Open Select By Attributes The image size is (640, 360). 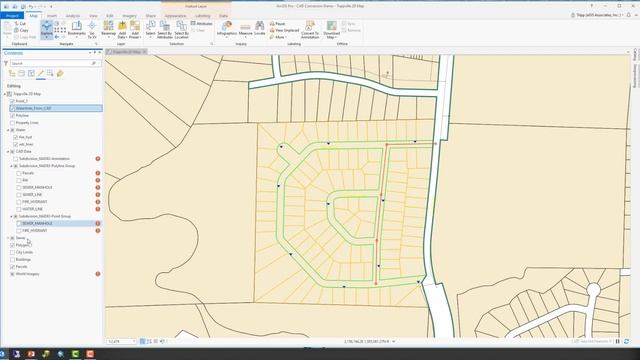[165, 29]
